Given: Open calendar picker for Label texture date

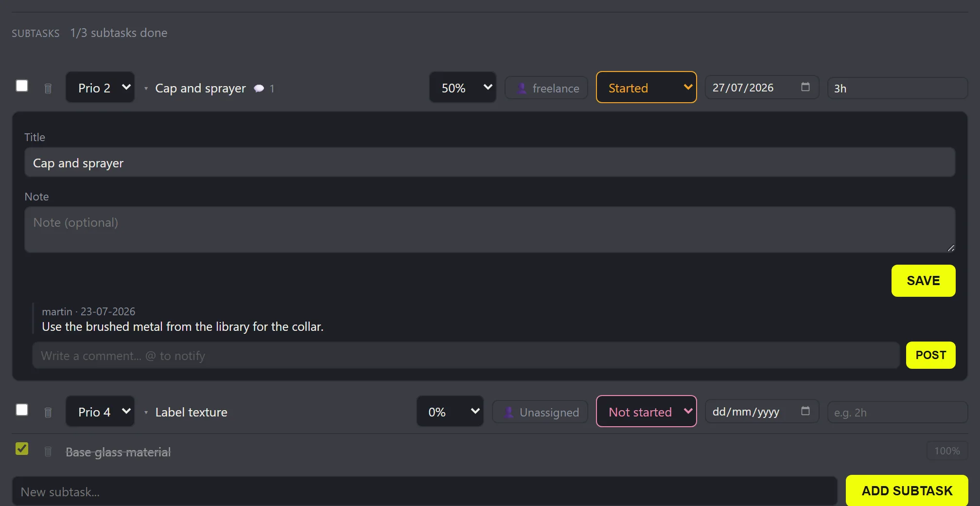Looking at the screenshot, I should [x=805, y=411].
